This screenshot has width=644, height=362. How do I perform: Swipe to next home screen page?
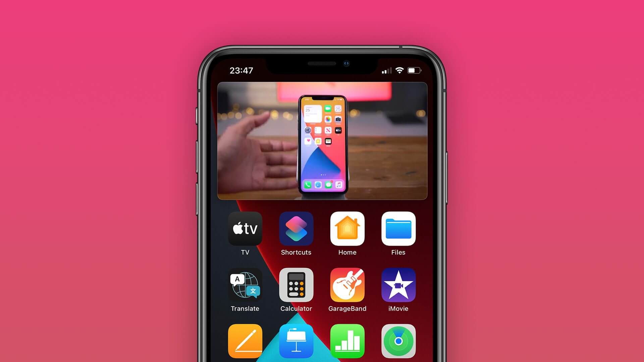pyautogui.click(x=425, y=265)
